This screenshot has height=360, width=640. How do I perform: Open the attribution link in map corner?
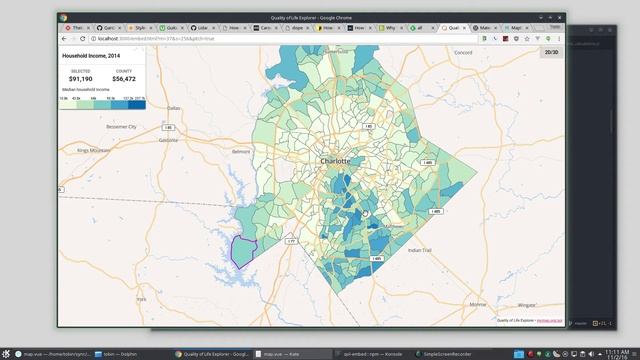pyautogui.click(x=549, y=321)
